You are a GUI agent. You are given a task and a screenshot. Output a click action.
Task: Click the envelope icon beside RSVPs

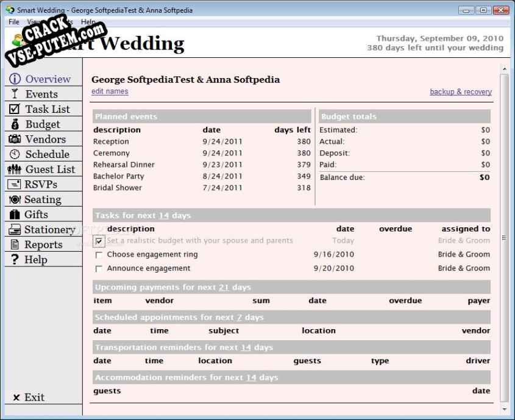[x=14, y=184]
